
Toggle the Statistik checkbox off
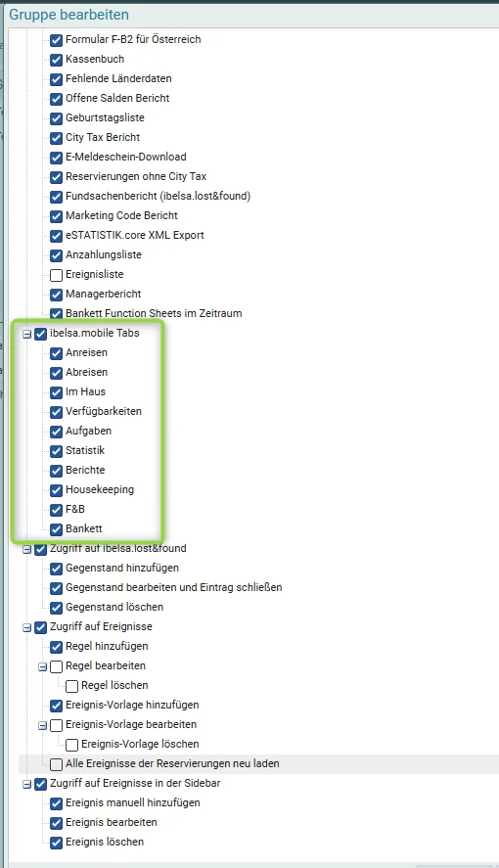[x=56, y=451]
